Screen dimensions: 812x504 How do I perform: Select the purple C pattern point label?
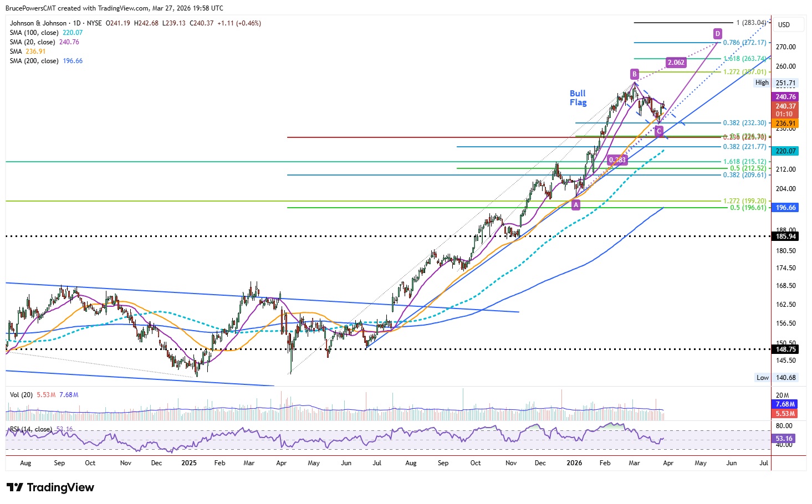tap(658, 131)
